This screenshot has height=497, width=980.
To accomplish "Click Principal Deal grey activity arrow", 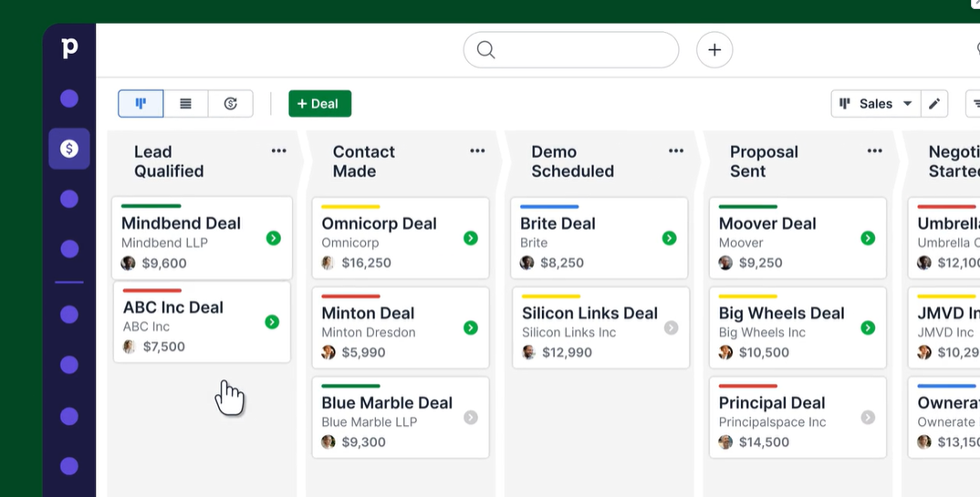I will pos(868,417).
